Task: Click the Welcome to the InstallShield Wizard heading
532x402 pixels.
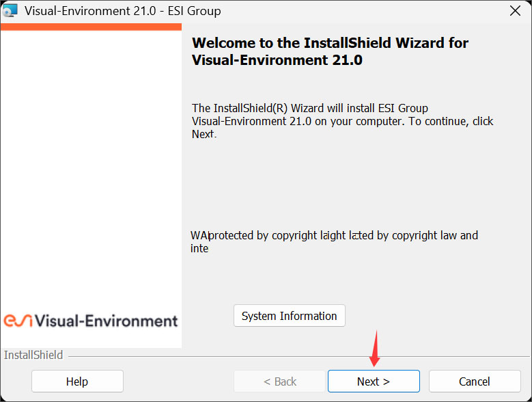Action: pos(330,51)
